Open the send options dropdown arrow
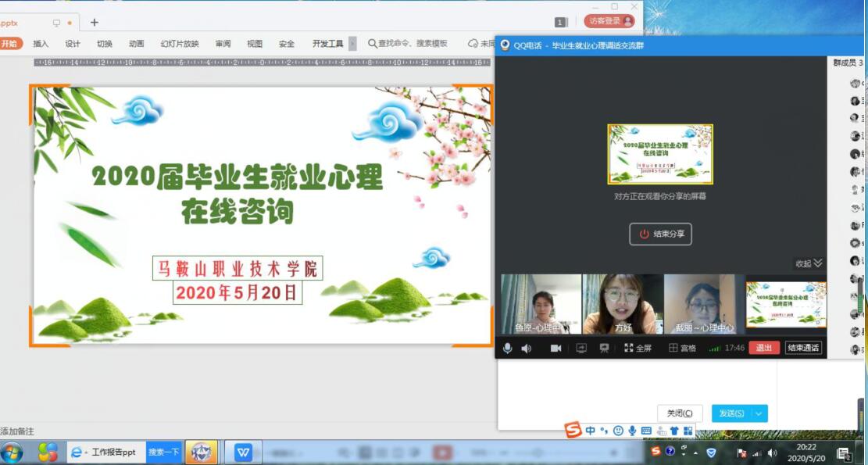This screenshot has width=868, height=465. [760, 413]
